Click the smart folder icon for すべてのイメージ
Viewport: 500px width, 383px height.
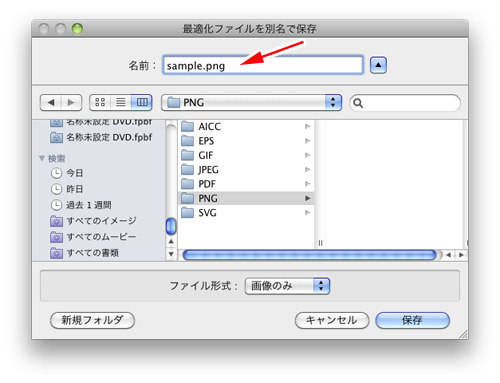click(56, 221)
